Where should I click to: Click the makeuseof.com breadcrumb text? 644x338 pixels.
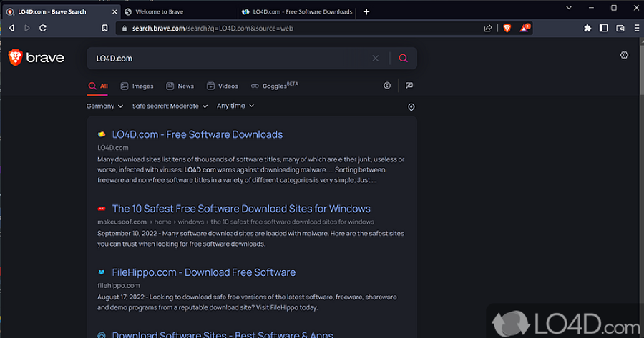[122, 222]
